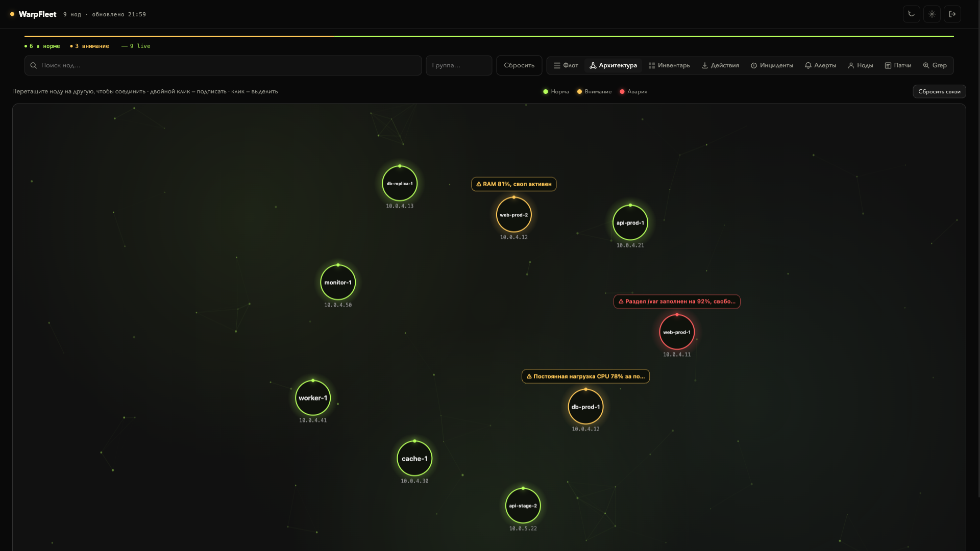
Task: Open the Флот tab
Action: point(566,65)
